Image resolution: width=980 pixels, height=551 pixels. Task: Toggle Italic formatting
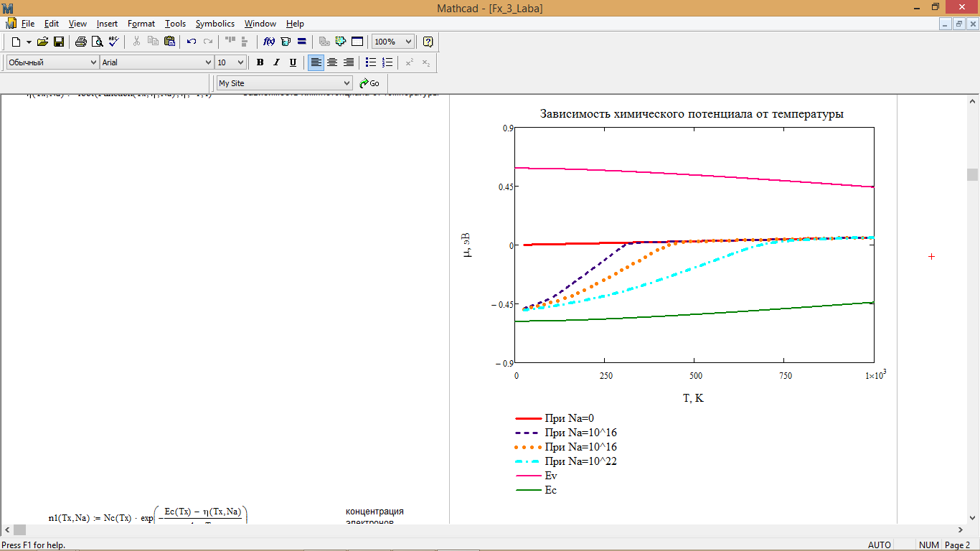click(276, 62)
